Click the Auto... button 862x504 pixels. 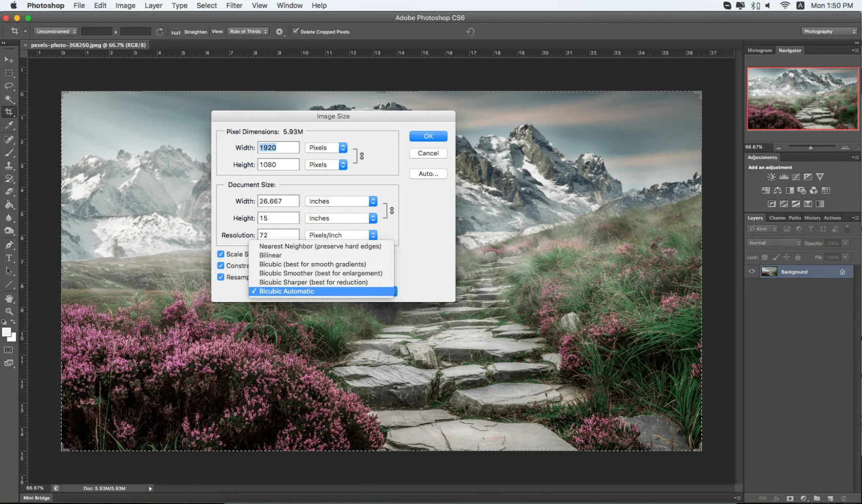(428, 174)
